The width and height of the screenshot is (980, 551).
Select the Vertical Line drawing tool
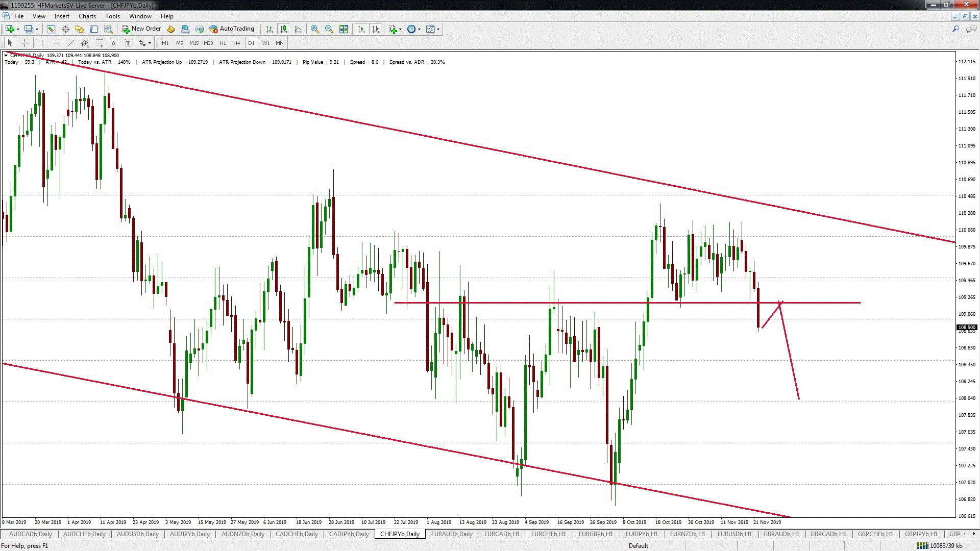tap(42, 43)
